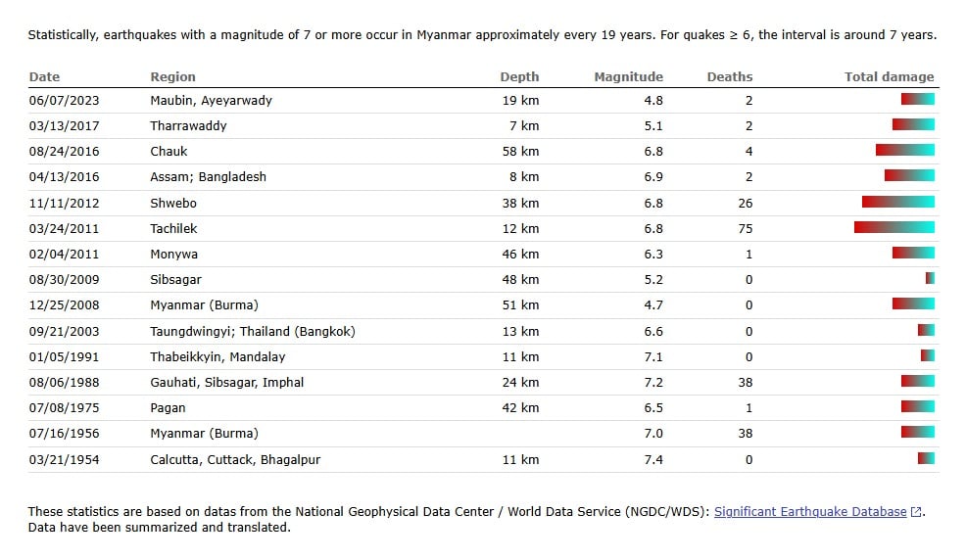Click the Deaths column header

tap(730, 77)
